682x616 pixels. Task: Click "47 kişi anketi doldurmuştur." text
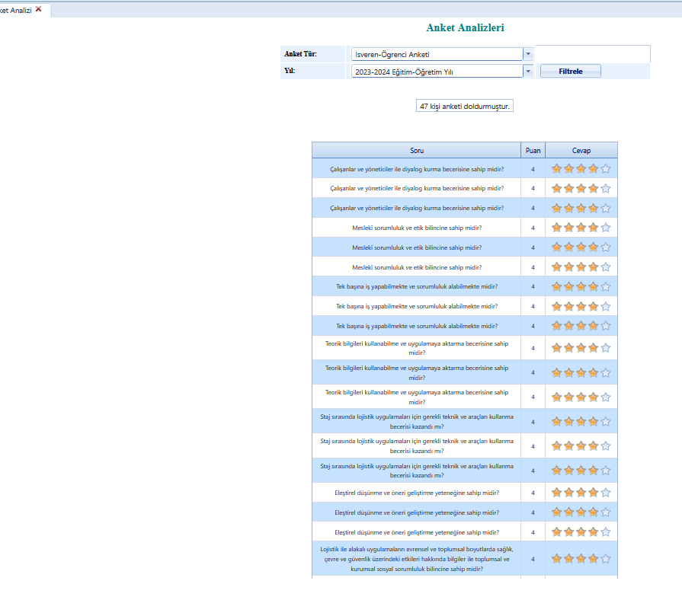click(x=465, y=106)
